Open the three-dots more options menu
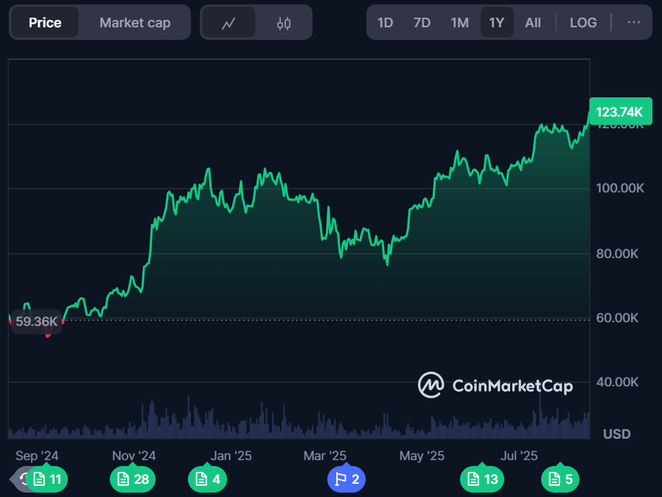 (x=634, y=22)
